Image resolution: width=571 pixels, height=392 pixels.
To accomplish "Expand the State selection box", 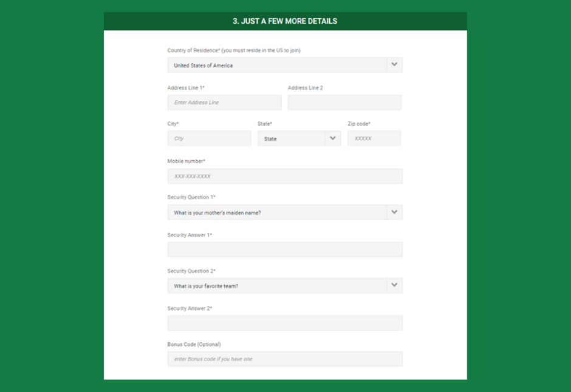I will coord(292,138).
